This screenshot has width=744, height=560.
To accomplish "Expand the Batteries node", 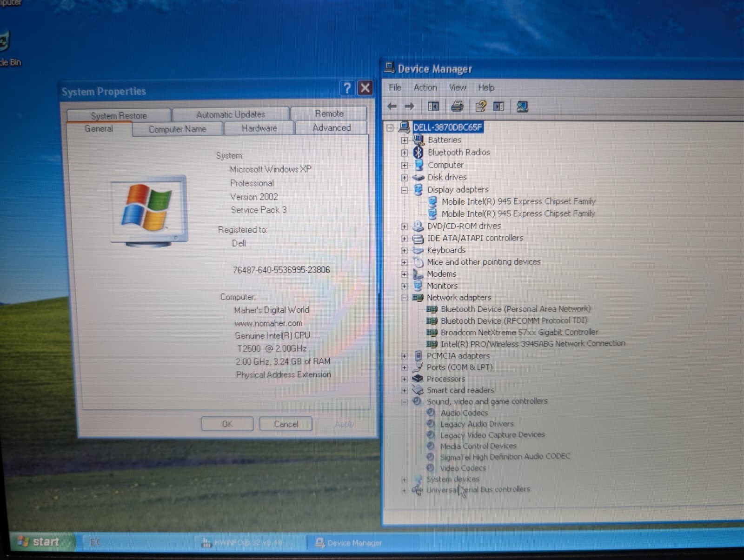I will (x=405, y=140).
